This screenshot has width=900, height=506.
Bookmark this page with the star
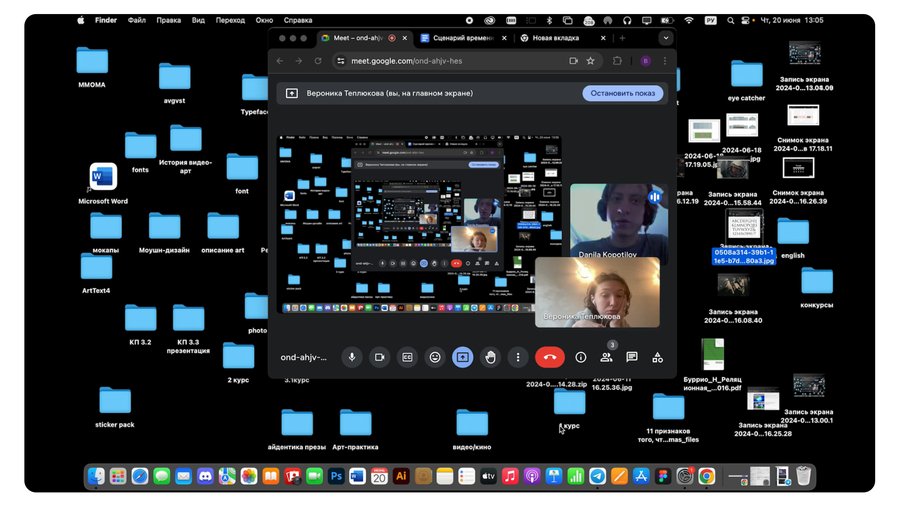(x=590, y=61)
